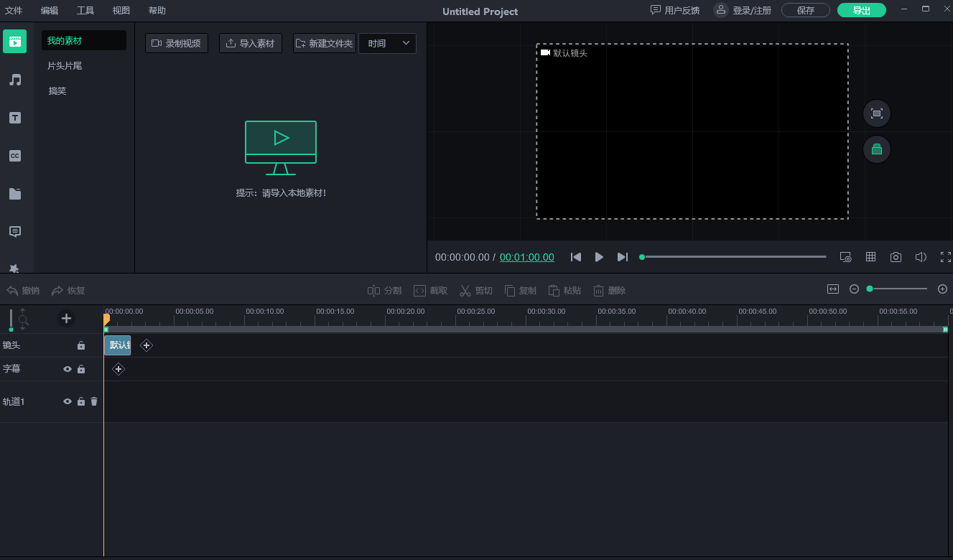The height and width of the screenshot is (560, 953).
Task: Click the 保存 button
Action: pyautogui.click(x=806, y=10)
